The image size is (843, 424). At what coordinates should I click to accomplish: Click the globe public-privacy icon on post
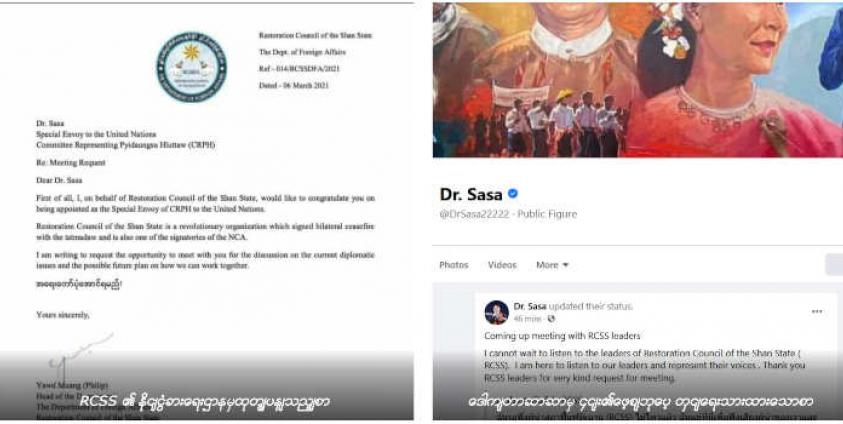coord(551,319)
